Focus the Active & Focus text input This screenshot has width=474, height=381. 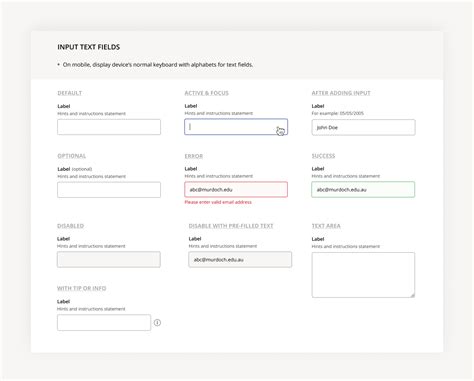click(236, 127)
